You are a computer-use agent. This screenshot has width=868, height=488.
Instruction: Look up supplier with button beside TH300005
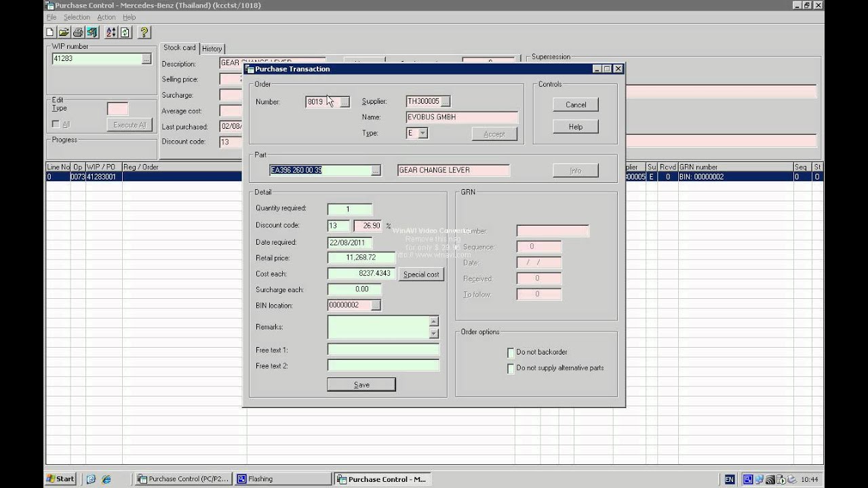tap(446, 102)
